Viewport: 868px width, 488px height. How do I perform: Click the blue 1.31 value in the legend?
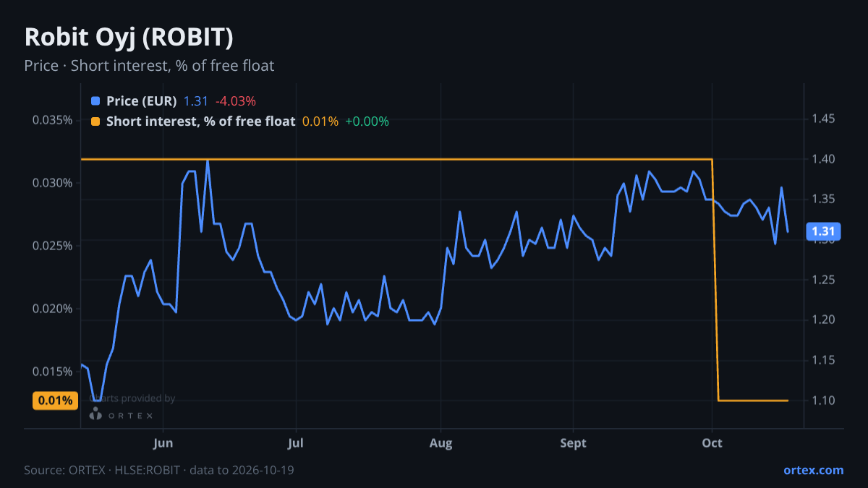[196, 100]
